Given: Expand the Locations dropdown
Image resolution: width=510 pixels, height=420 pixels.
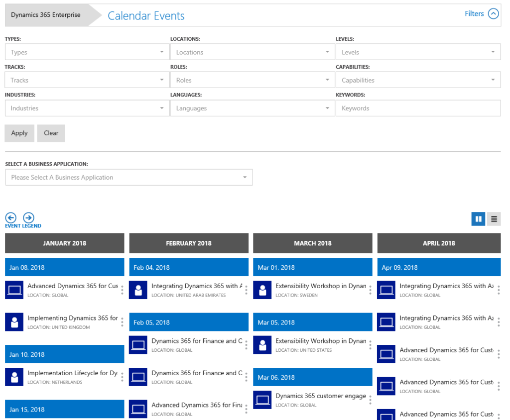Looking at the screenshot, I should pos(252,52).
